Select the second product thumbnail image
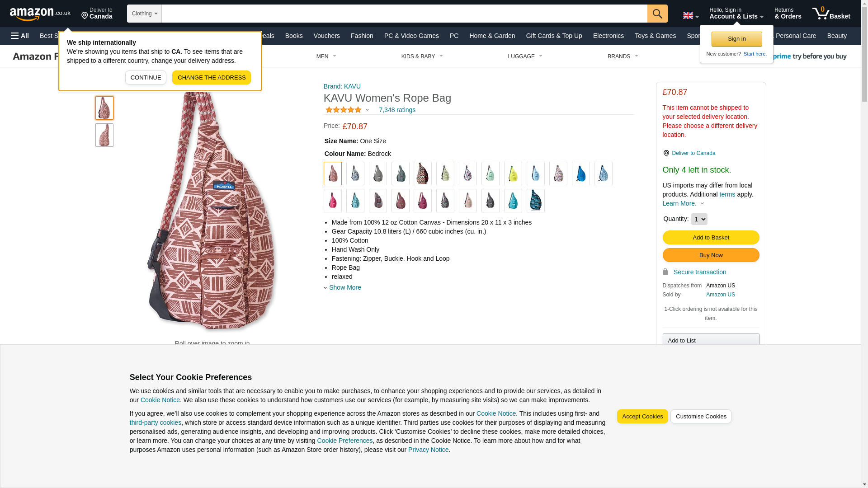The height and width of the screenshot is (488, 868). (x=104, y=135)
